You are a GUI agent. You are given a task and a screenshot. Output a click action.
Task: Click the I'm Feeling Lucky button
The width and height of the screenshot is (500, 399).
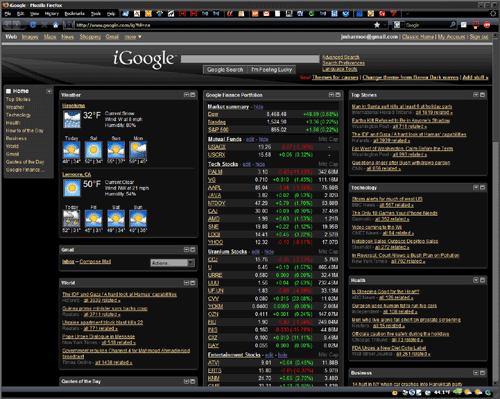pos(272,70)
